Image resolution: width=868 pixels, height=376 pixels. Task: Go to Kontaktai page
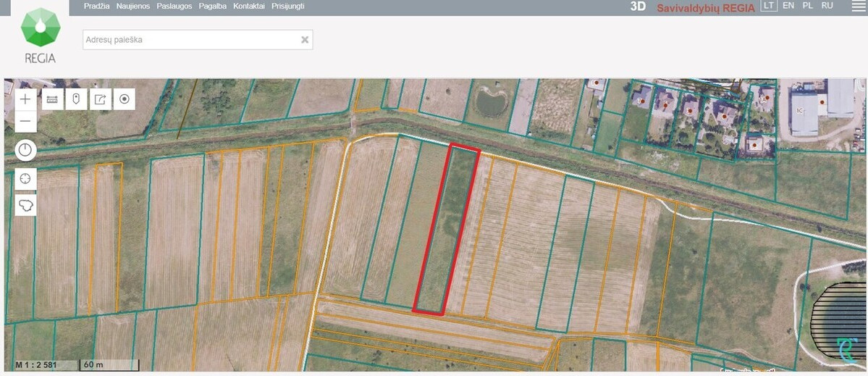[x=249, y=6]
